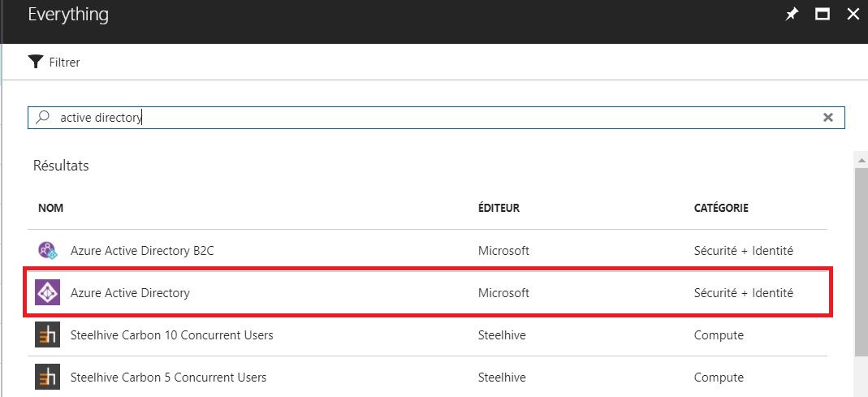Click the search magnifier icon
This screenshot has width=868, height=397.
coord(42,118)
